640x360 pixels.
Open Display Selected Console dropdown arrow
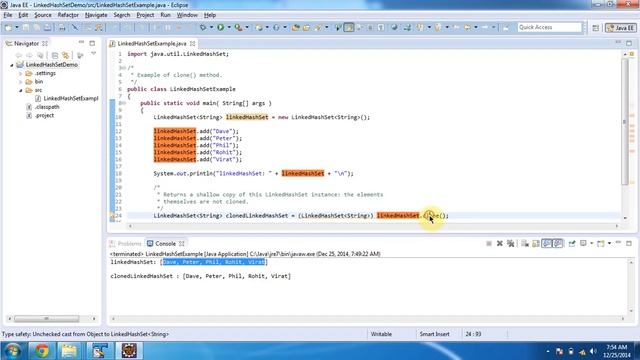[x=591, y=244]
